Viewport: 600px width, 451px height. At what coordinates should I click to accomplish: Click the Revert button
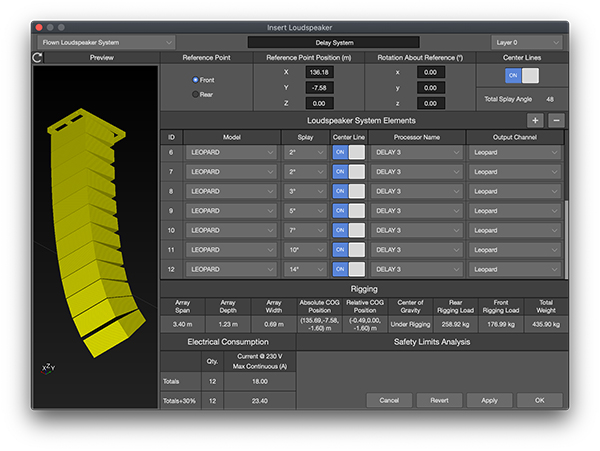point(439,400)
